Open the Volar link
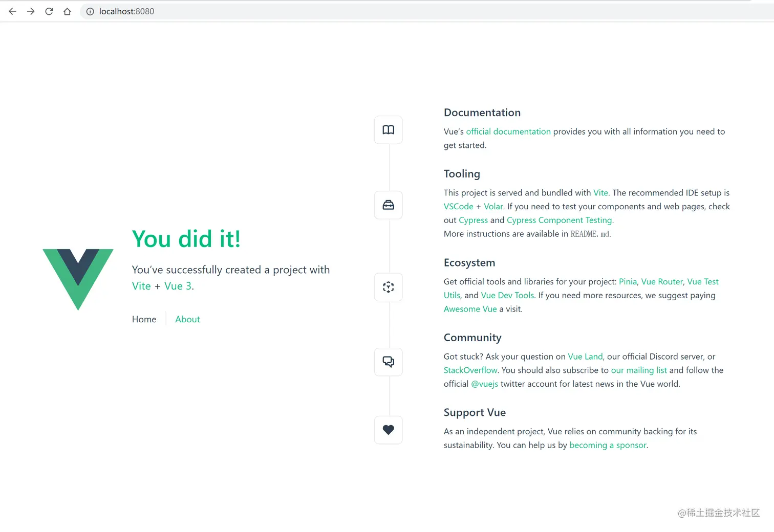The width and height of the screenshot is (774, 532). pos(493,207)
